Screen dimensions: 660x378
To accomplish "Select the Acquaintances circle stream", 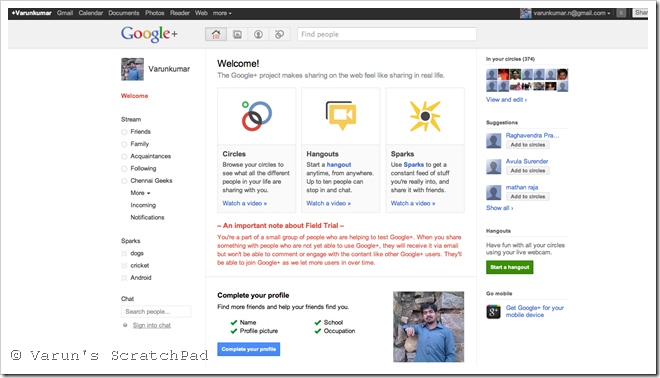I will tap(150, 156).
